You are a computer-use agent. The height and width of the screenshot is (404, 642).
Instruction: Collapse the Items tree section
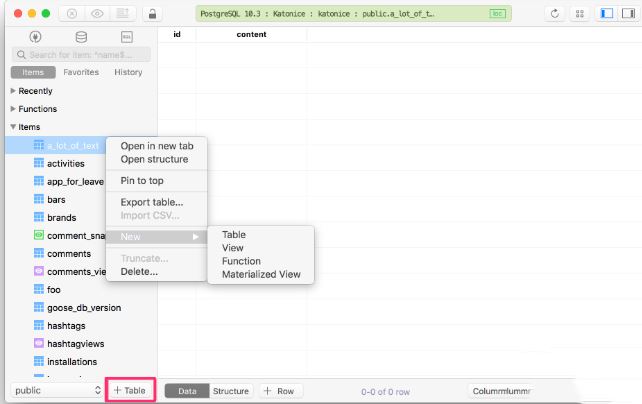(13, 127)
